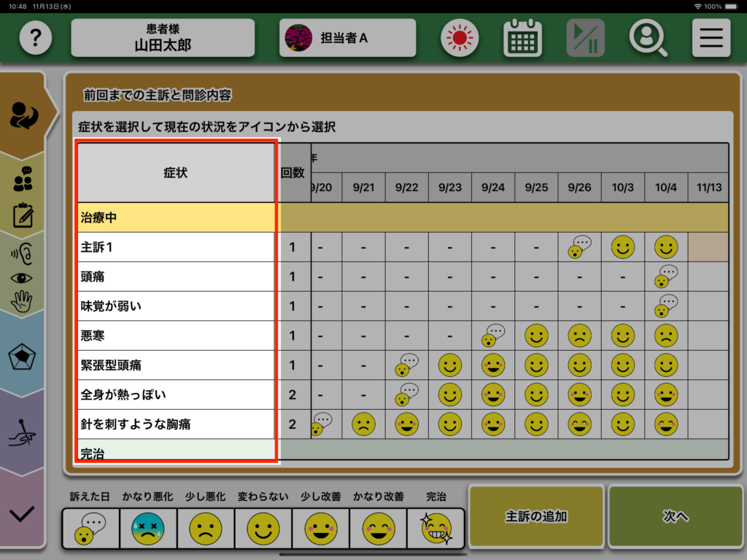Click the 主訴の追加 button

[536, 516]
